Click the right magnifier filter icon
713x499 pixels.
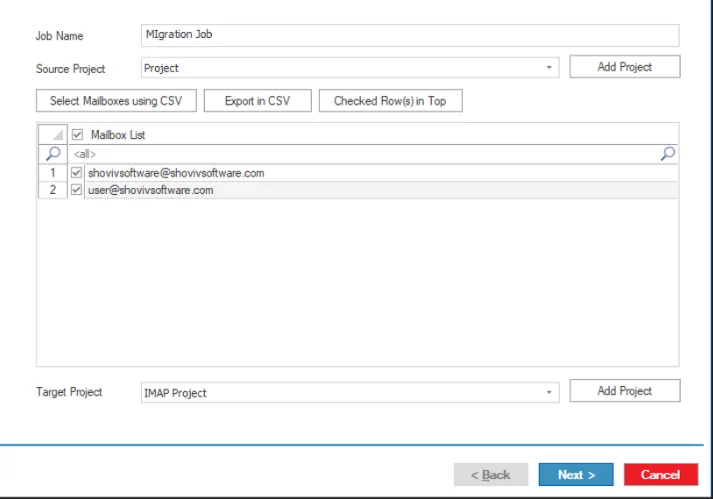[x=668, y=154]
